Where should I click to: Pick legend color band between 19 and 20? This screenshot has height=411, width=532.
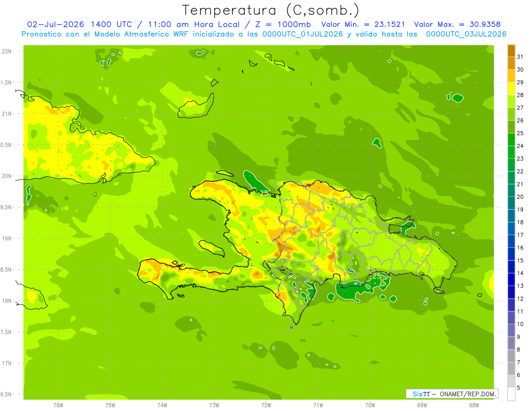511,204
